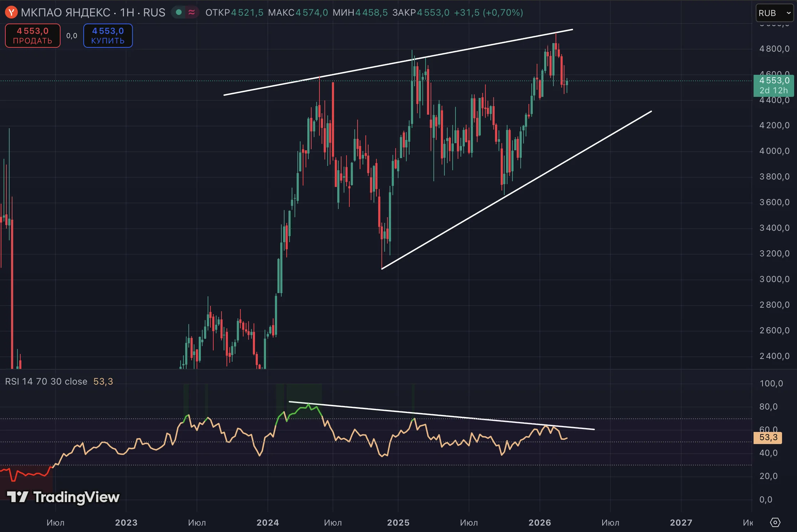Click the 4 800,0 price scale label
This screenshot has width=797, height=532.
(774, 49)
